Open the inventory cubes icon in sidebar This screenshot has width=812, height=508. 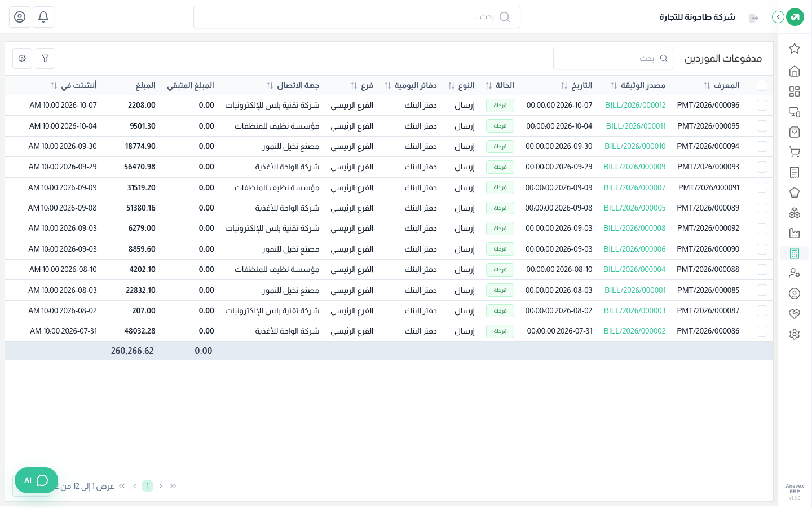click(x=795, y=213)
